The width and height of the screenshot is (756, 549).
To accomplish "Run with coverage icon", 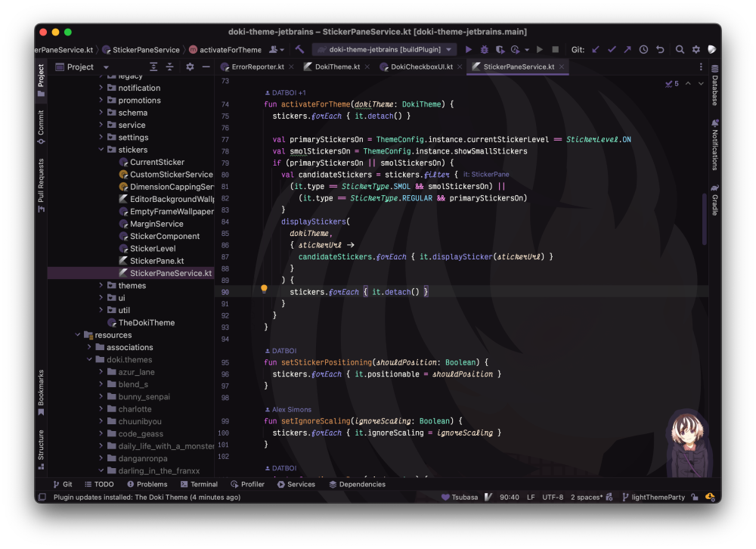I will pos(500,49).
